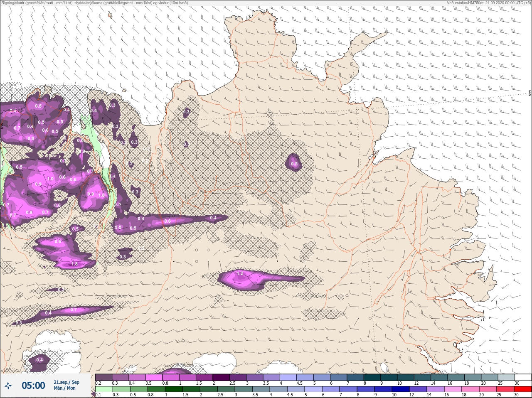Click the 1.2 precipitation value on the map
The height and width of the screenshot is (398, 532).
point(240,273)
